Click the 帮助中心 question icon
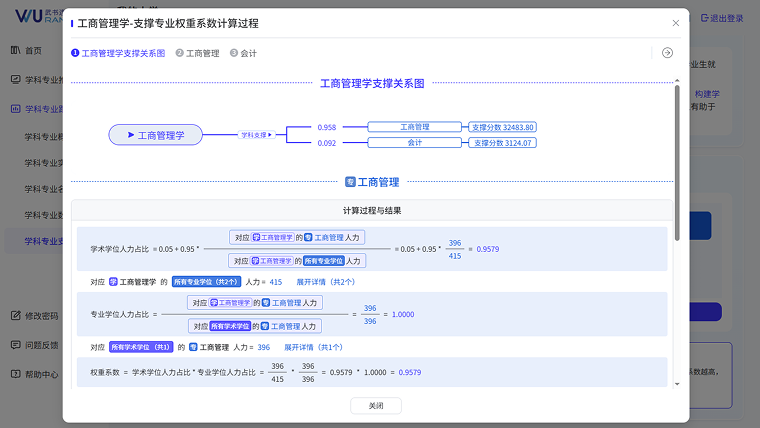 point(16,374)
